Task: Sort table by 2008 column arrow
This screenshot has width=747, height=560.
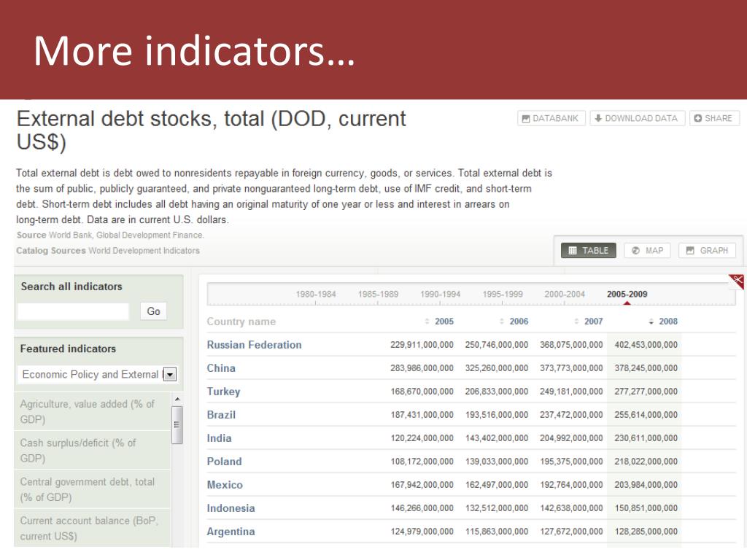Action: click(651, 322)
